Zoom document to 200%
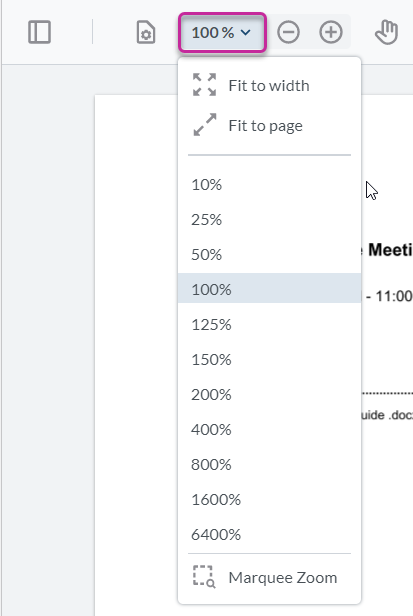Image resolution: width=413 pixels, height=616 pixels. pos(269,394)
